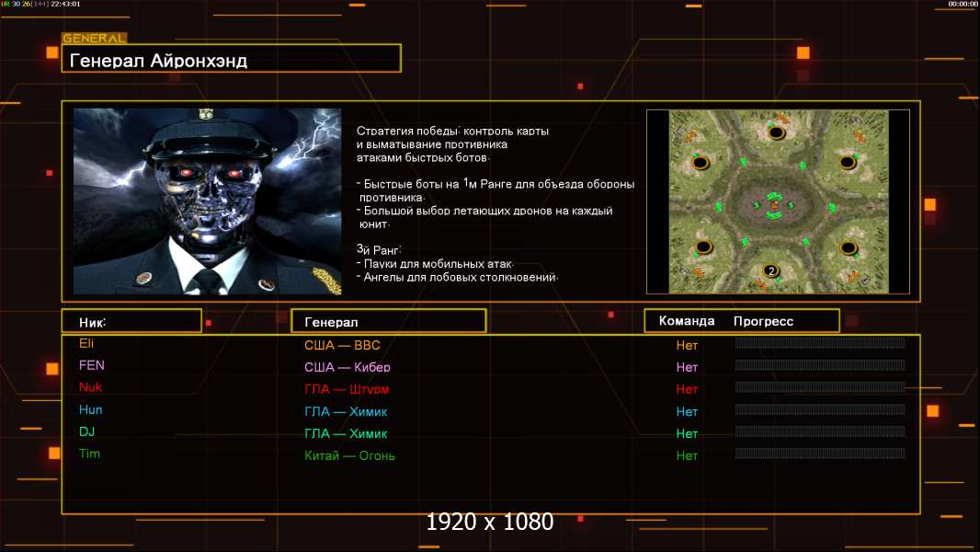Click Nuk's team value 'Нет'
980x552 pixels.
click(x=686, y=389)
